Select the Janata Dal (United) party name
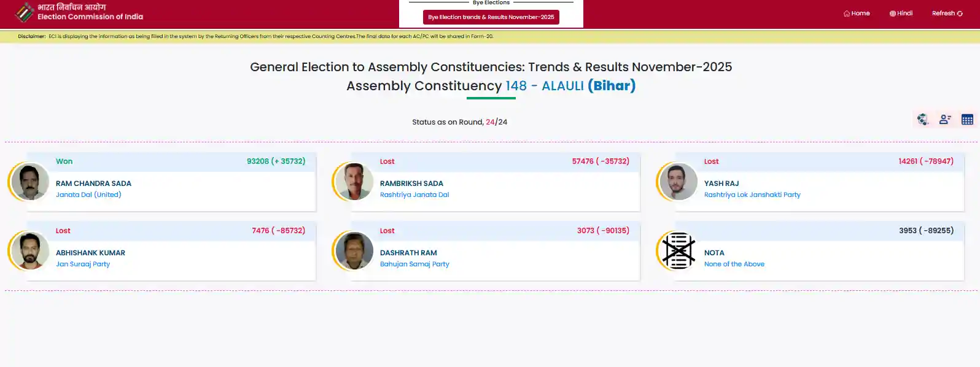This screenshot has width=980, height=367. [x=88, y=195]
